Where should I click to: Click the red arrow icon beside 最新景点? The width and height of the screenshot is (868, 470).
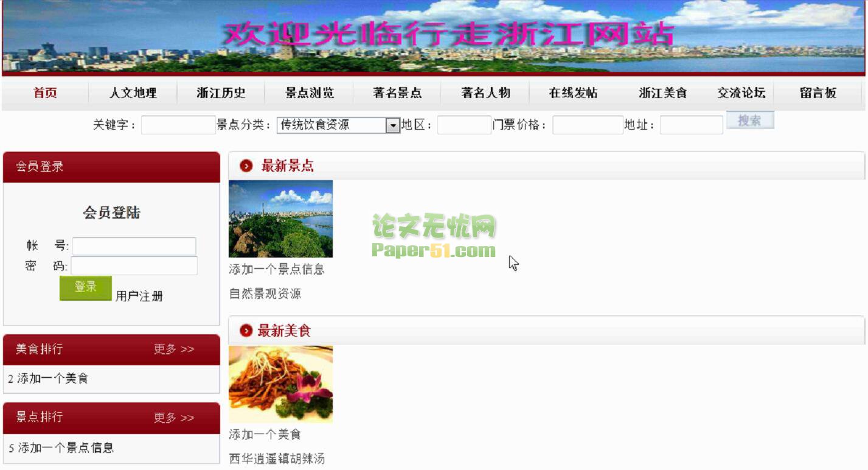pyautogui.click(x=246, y=166)
